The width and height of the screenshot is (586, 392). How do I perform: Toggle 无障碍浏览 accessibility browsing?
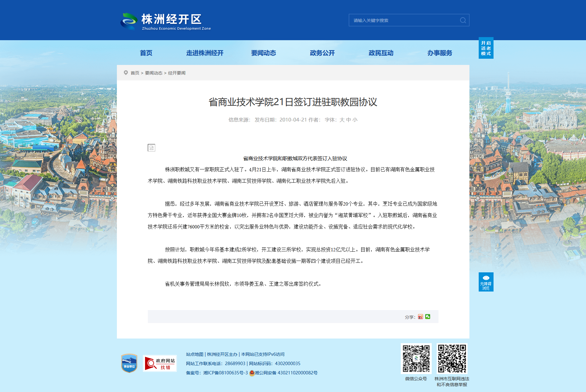tap(486, 282)
